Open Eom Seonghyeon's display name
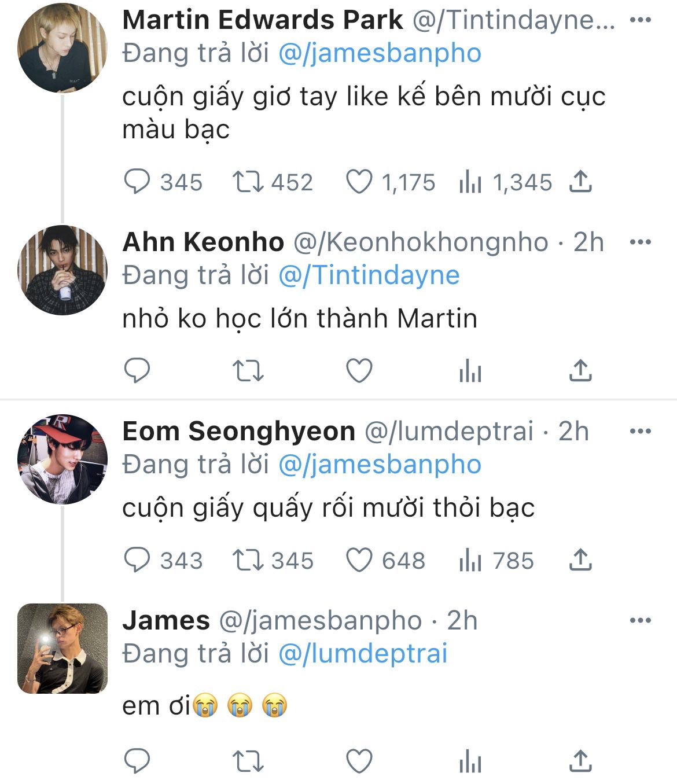The height and width of the screenshot is (784, 677). [x=238, y=431]
